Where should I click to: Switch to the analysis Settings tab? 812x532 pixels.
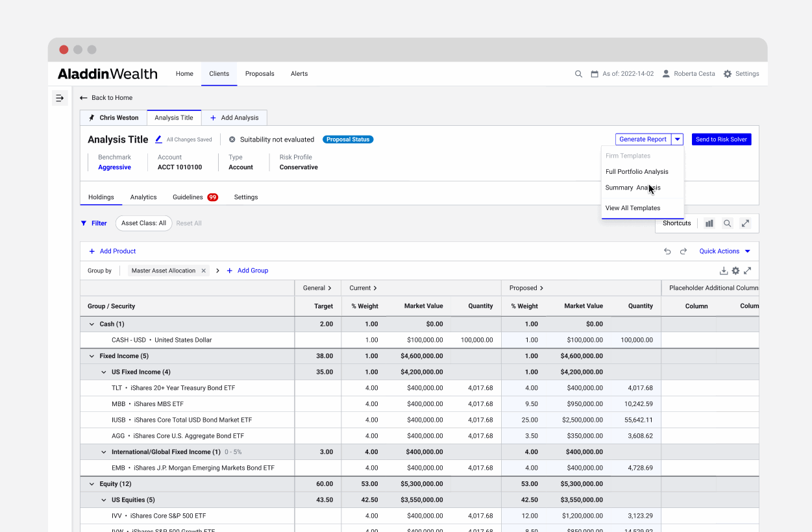click(246, 197)
